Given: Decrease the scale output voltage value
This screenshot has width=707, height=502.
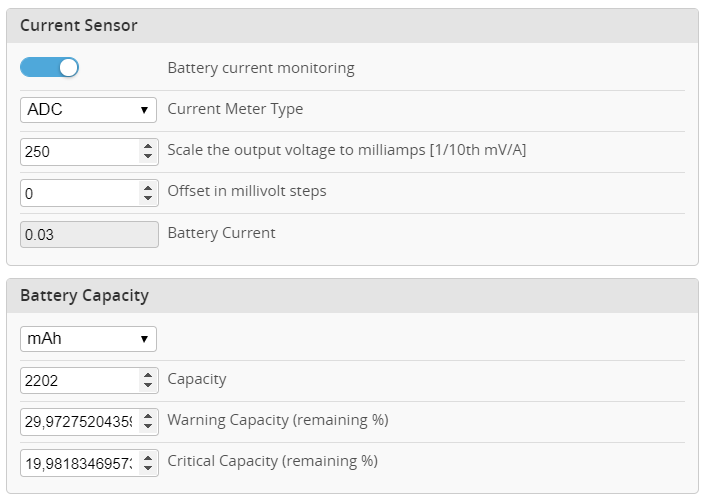Looking at the screenshot, I should point(148,156).
